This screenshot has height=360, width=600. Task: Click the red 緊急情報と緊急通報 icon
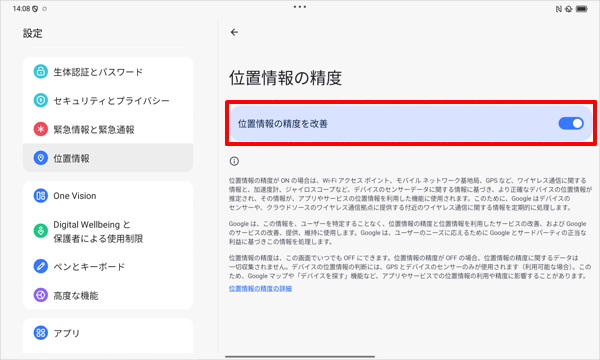[41, 129]
